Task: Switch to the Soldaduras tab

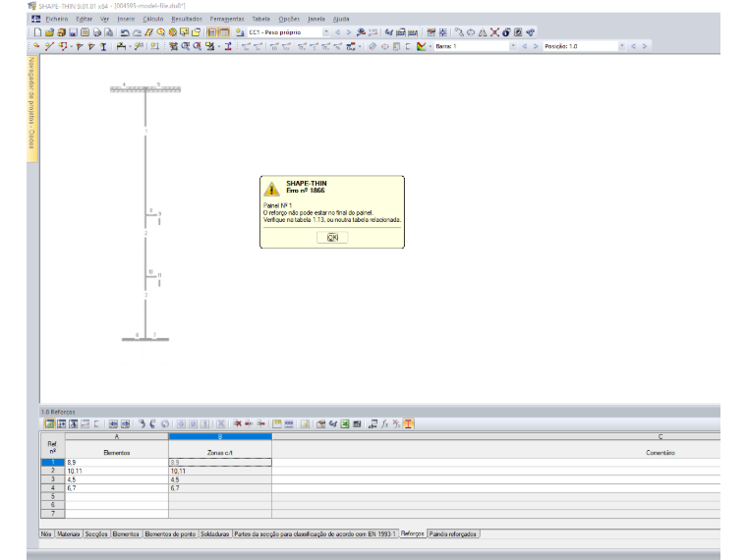Action: click(x=215, y=534)
